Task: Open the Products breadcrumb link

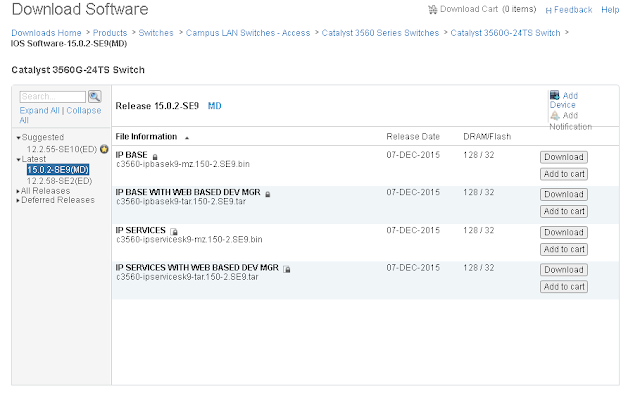Action: (x=110, y=33)
